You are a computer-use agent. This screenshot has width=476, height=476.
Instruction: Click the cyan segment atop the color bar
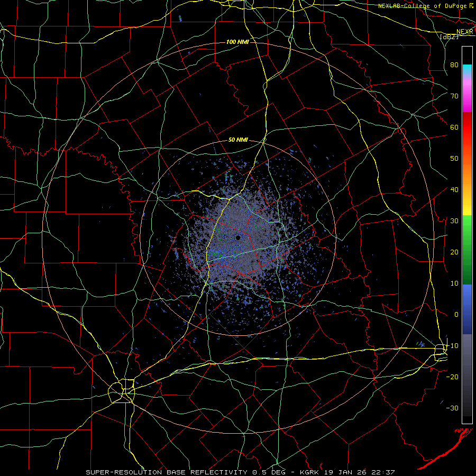tap(467, 69)
